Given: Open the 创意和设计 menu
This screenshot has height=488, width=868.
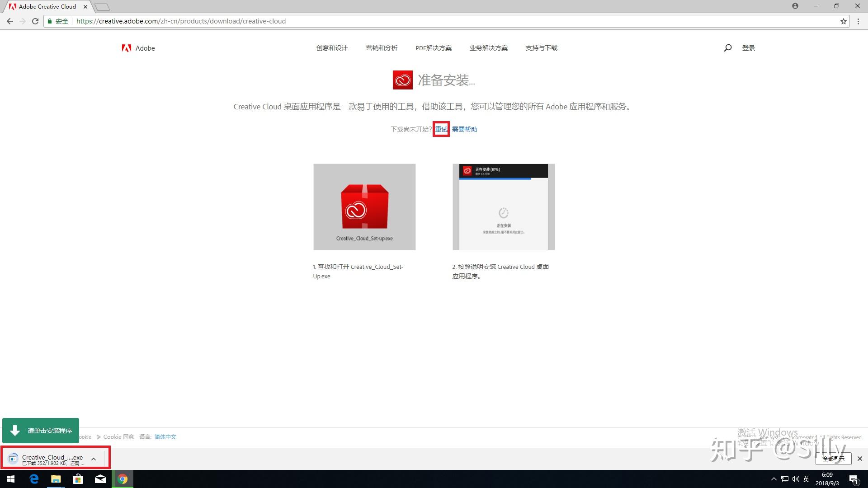Looking at the screenshot, I should pos(332,48).
